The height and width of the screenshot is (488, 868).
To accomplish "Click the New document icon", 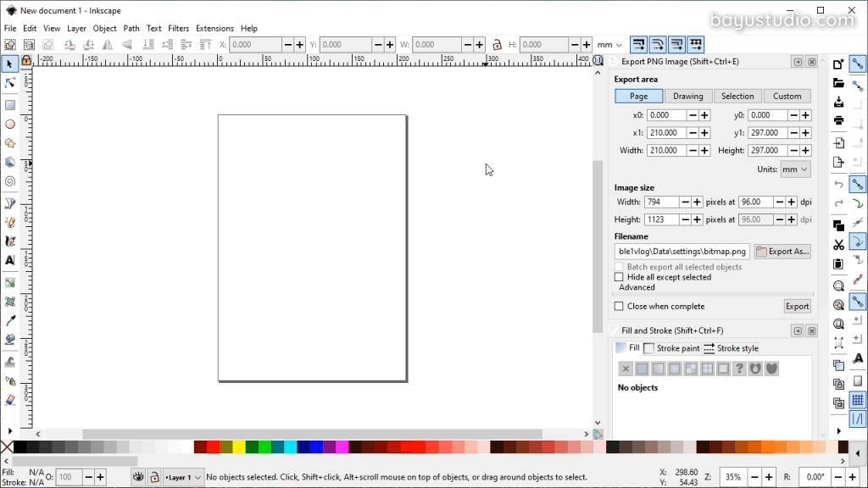I will tap(838, 64).
